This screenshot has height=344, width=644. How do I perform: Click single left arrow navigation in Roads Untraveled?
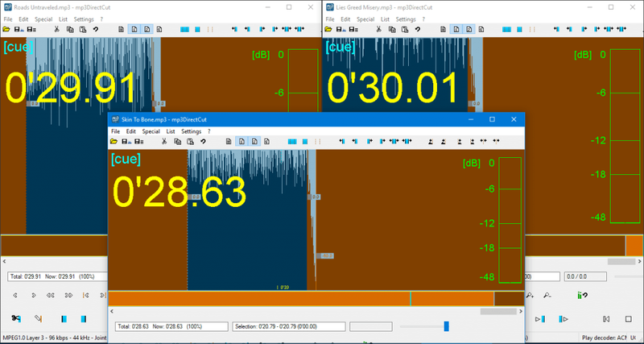point(15,295)
